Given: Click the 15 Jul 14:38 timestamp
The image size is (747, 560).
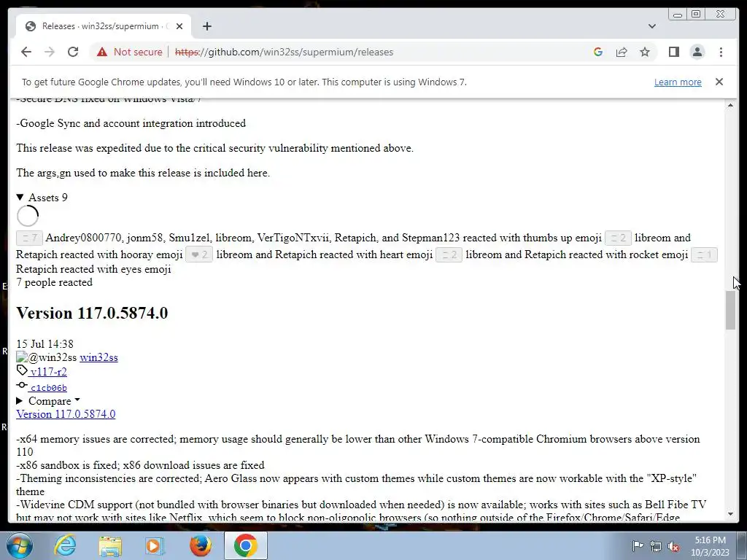Looking at the screenshot, I should pyautogui.click(x=44, y=344).
